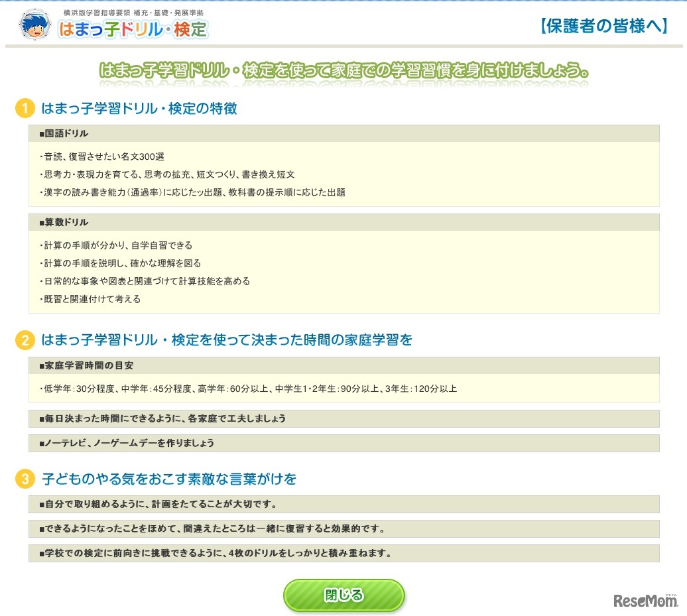Click line 計算の手順を説明し、確かな理解を図る
687x616 pixels.
[121, 263]
